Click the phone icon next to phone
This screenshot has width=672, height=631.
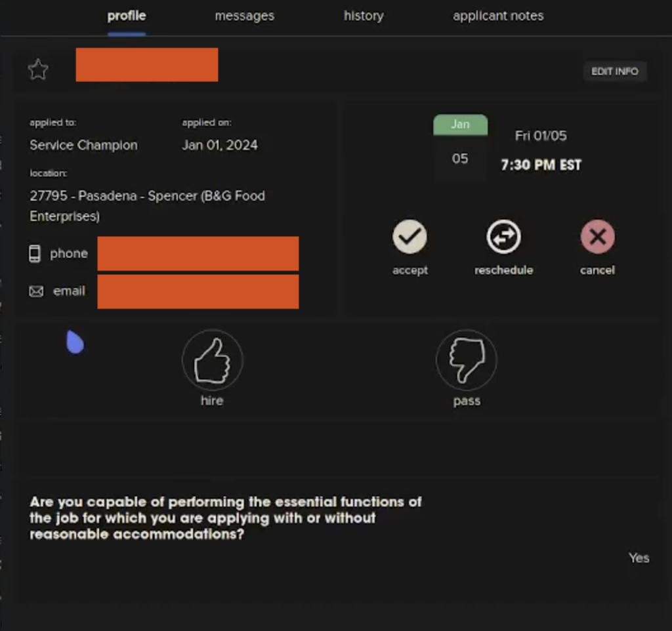tap(35, 254)
